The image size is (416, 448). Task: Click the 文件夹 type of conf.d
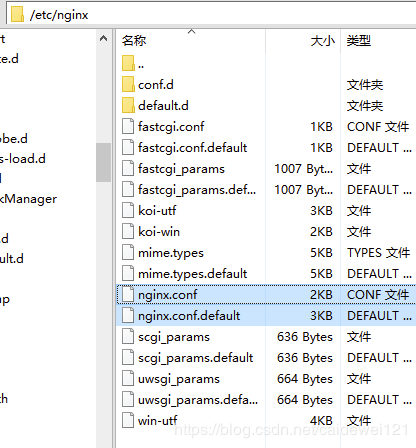tap(365, 85)
